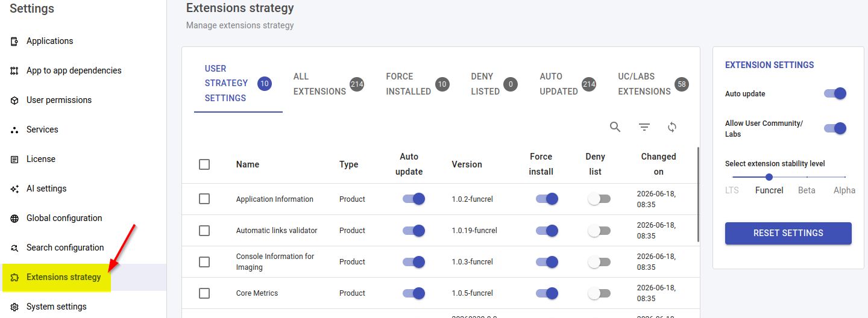Toggle Force install for Console Information for Imaging
Viewport: 868px width, 318px height.
[547, 261]
